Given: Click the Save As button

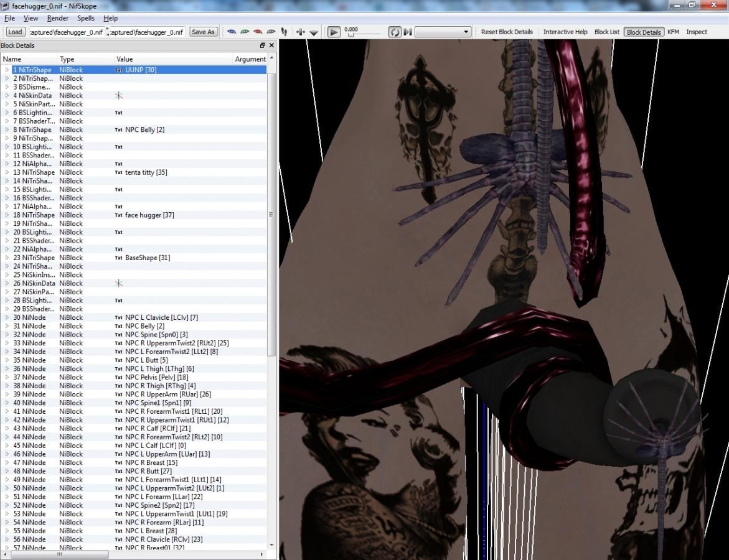Looking at the screenshot, I should pos(203,32).
